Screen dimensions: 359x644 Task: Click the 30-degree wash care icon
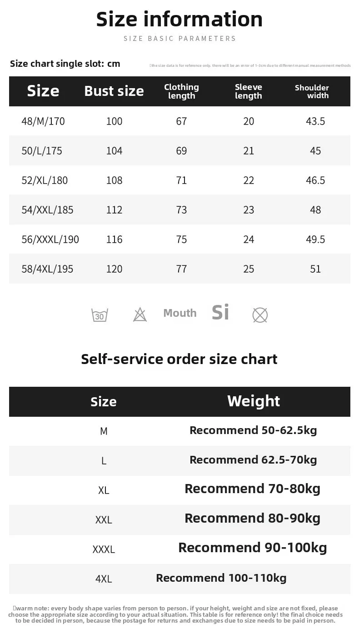[100, 315]
